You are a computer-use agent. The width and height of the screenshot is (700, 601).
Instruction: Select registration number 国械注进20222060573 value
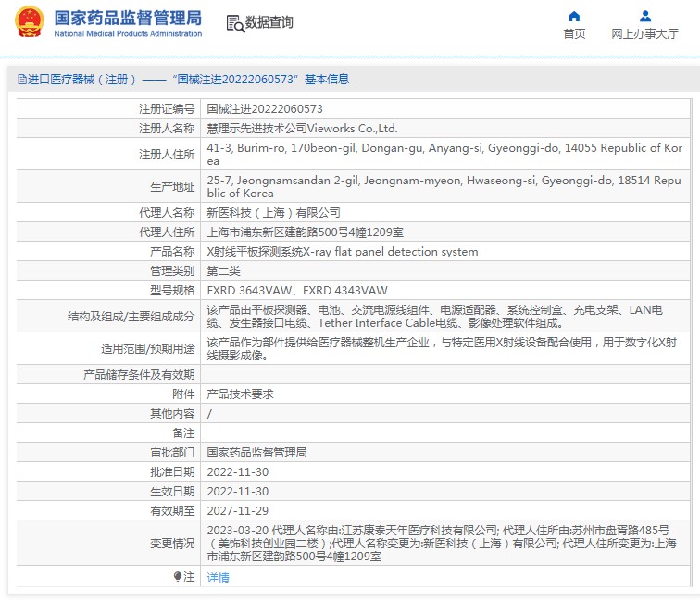point(265,109)
